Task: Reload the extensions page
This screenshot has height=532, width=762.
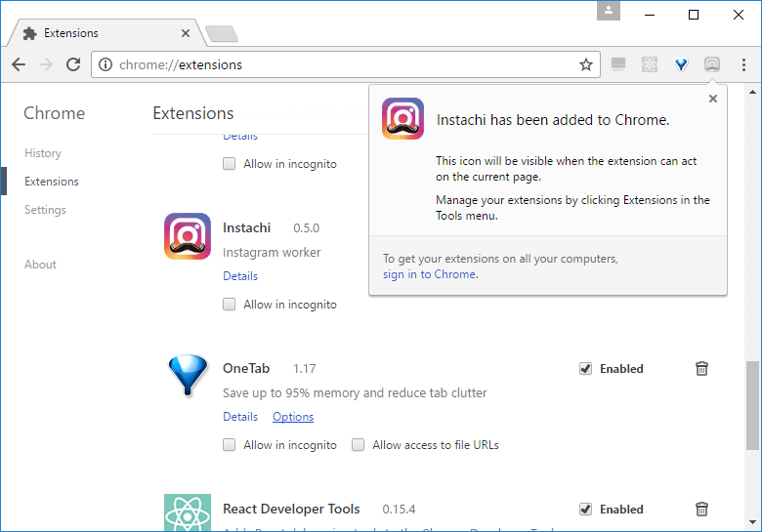Action: click(x=73, y=64)
